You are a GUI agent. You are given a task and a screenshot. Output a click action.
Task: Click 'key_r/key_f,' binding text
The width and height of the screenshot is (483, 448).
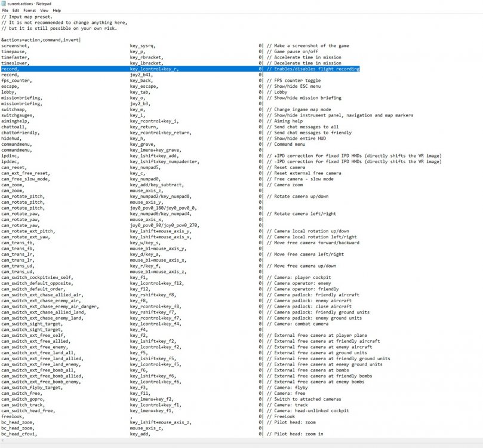pyautogui.click(x=146, y=266)
